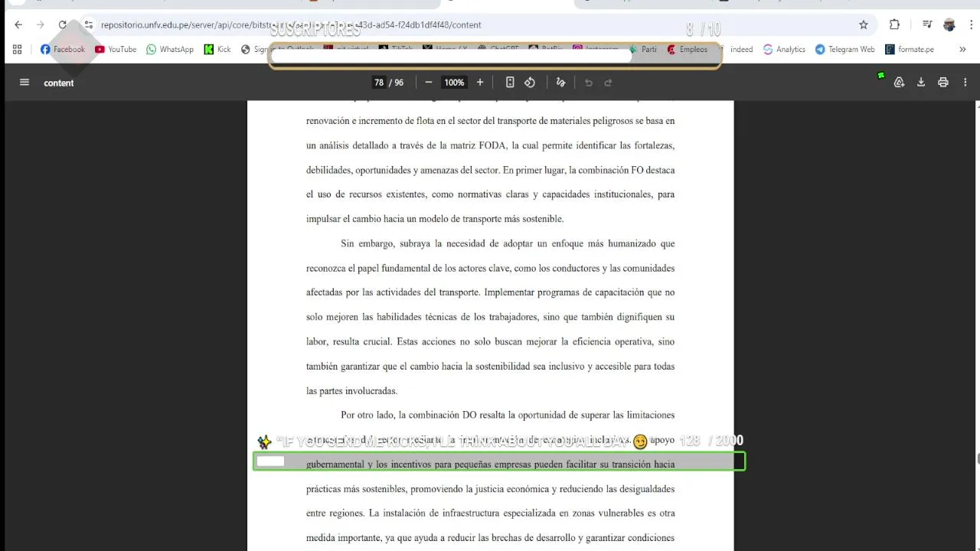The height and width of the screenshot is (551, 980).
Task: Click the text 'las partes involucradas.'
Action: (351, 391)
